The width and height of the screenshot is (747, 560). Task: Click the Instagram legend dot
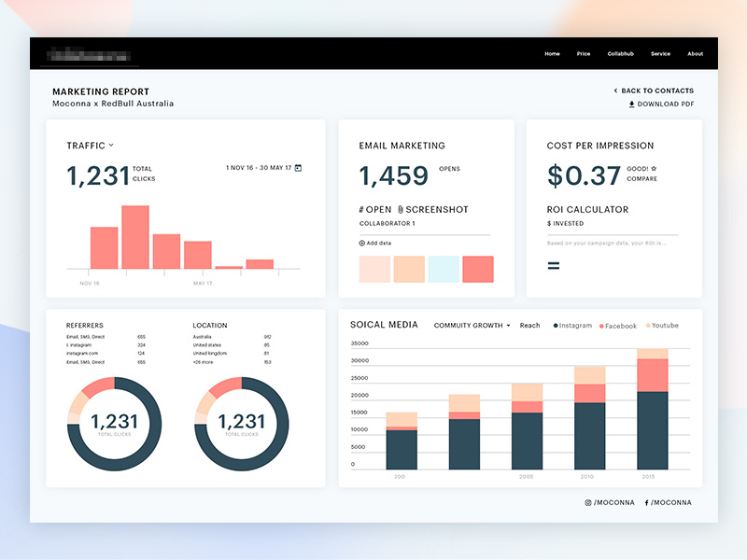click(x=556, y=326)
